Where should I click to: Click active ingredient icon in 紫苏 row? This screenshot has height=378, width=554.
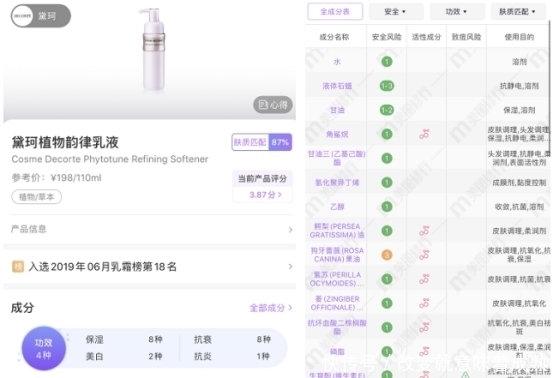pos(424,279)
